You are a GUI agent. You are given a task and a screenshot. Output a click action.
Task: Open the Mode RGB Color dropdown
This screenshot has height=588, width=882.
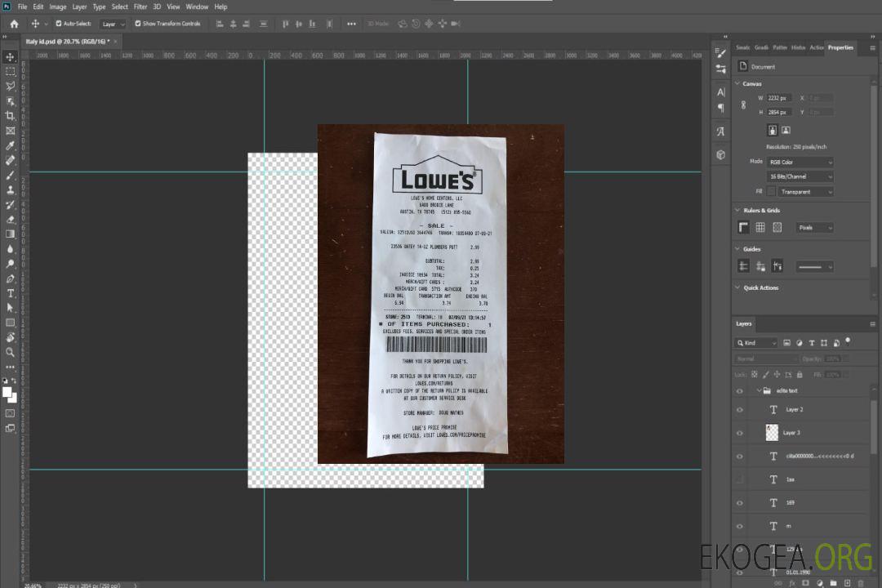click(x=800, y=162)
